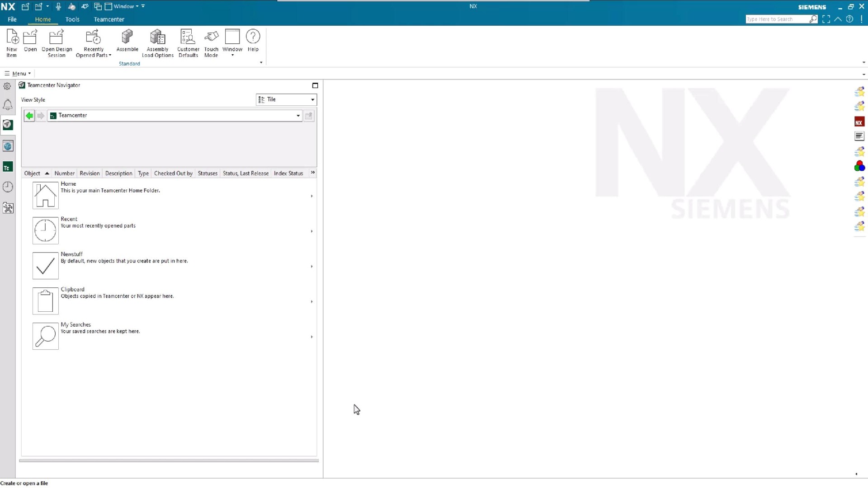This screenshot has height=488, width=868.
Task: Sort by the Checked Out by column
Action: tap(173, 173)
